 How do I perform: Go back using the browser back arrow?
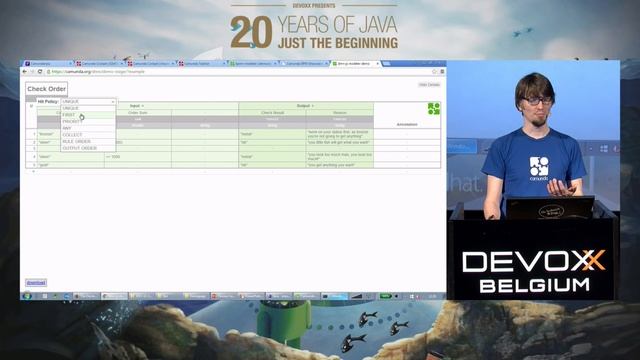click(x=24, y=71)
